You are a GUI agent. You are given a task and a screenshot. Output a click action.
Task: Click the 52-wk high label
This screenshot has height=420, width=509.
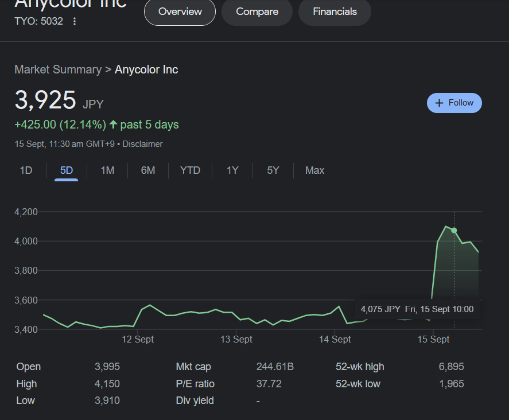point(360,367)
